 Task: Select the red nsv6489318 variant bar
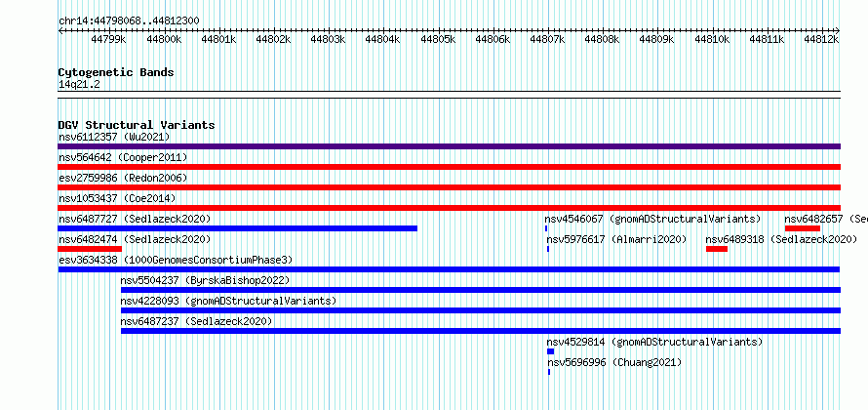[716, 249]
